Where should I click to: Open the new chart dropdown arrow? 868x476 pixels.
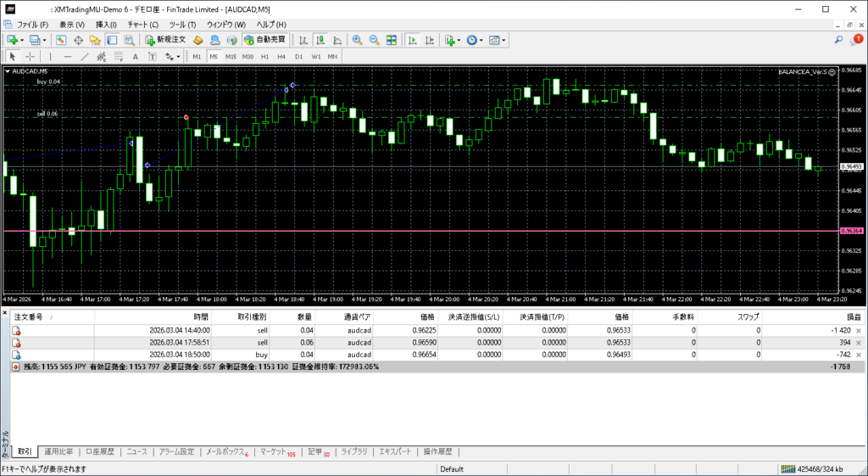click(x=22, y=40)
